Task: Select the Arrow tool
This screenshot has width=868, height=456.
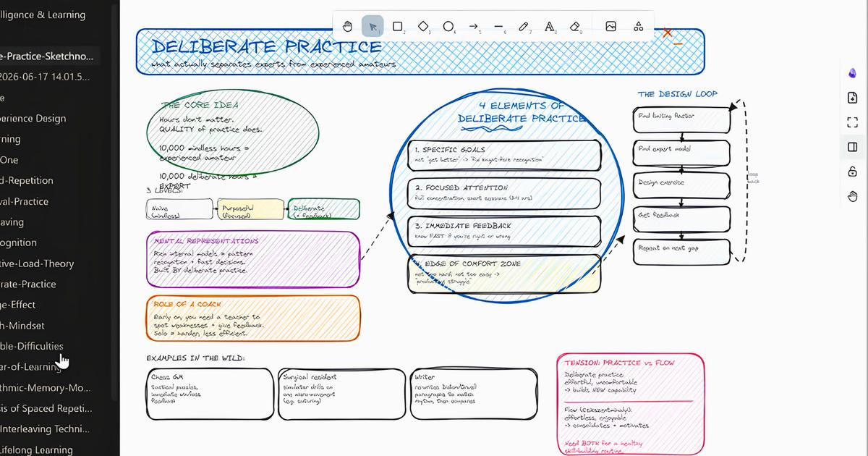Action: [474, 27]
